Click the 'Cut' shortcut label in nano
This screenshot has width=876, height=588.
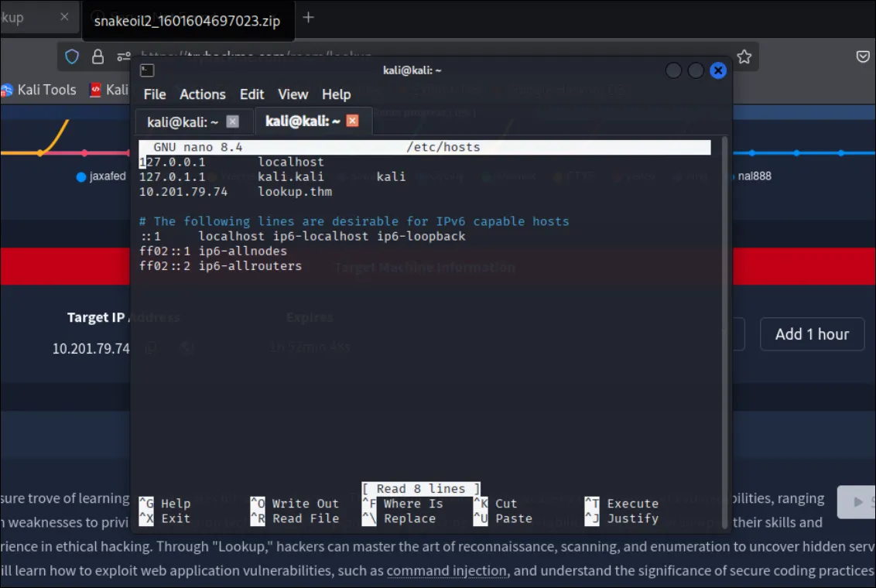click(505, 503)
